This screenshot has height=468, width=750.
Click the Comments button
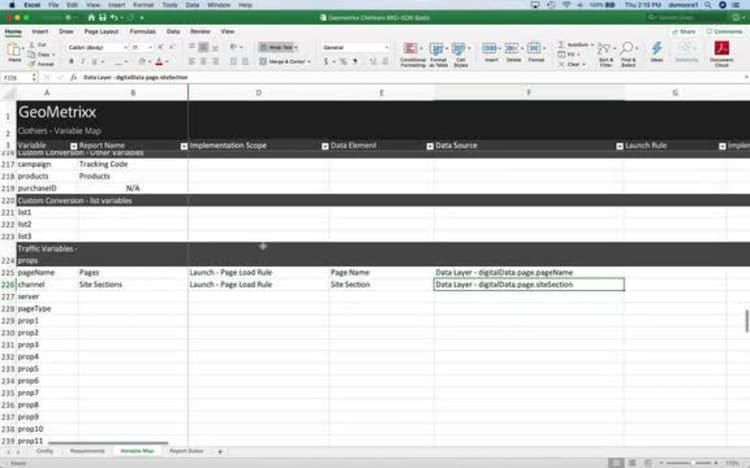tap(725, 32)
